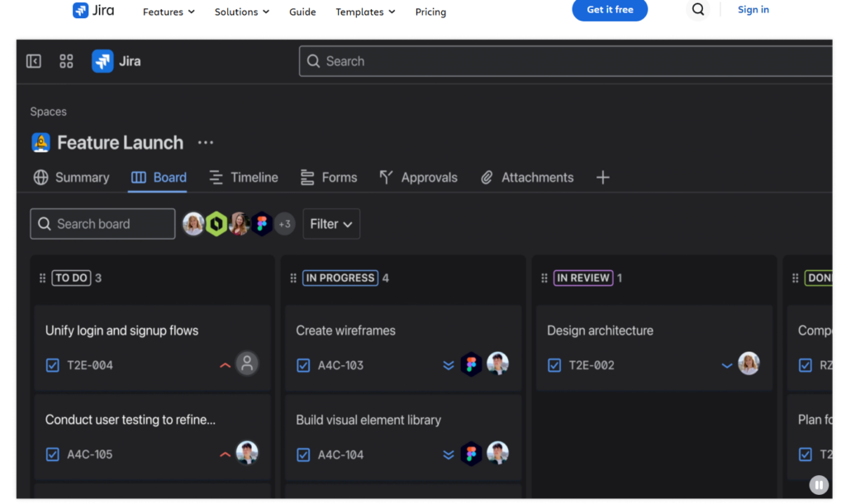Open the Feature Launch more options ellipsis
Screen dimensions: 846x504
206,142
